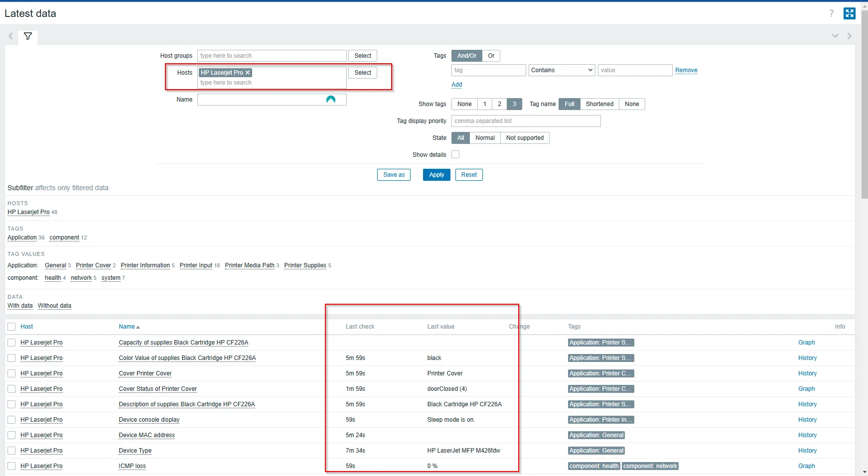Open the help question mark icon
This screenshot has width=868, height=476.
point(831,13)
